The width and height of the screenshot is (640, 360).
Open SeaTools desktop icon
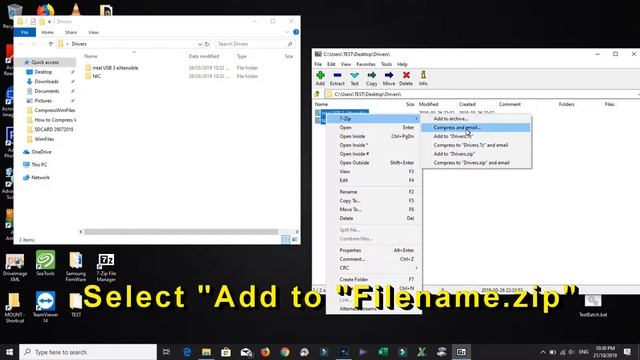(x=45, y=263)
